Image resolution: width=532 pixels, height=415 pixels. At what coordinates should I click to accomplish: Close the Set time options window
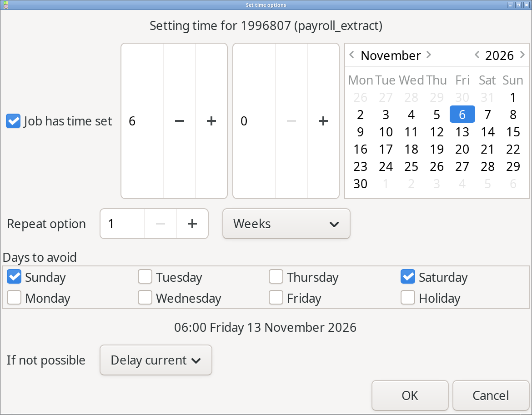pyautogui.click(x=527, y=5)
